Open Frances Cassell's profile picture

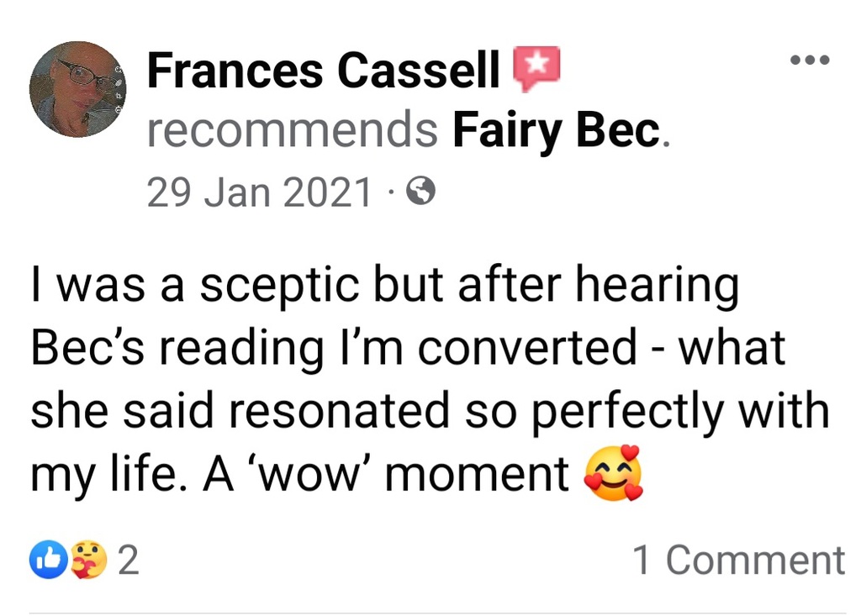[x=77, y=88]
